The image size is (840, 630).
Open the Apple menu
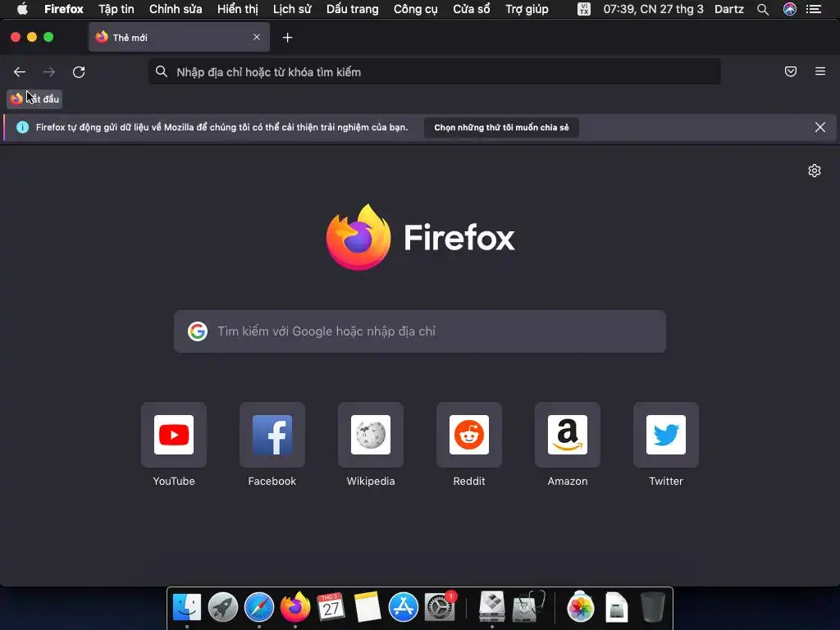pyautogui.click(x=22, y=8)
